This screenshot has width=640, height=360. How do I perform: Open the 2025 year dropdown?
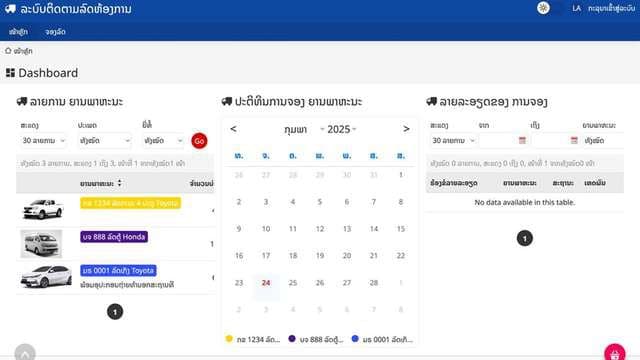coord(342,129)
